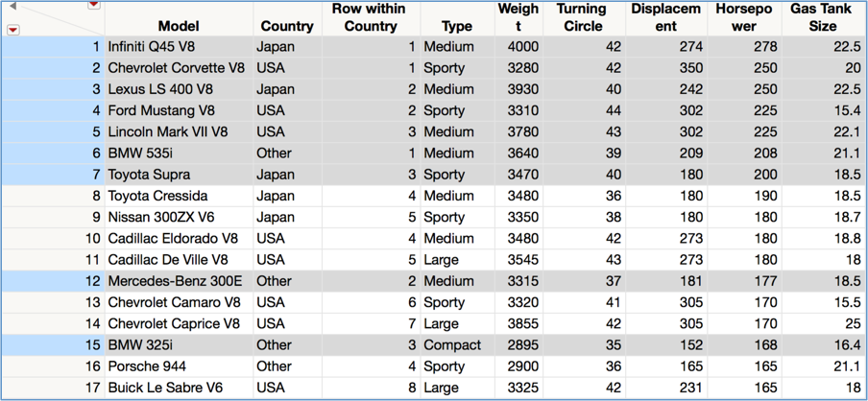Select the Model column header
The height and width of the screenshot is (401, 868).
pos(179,26)
